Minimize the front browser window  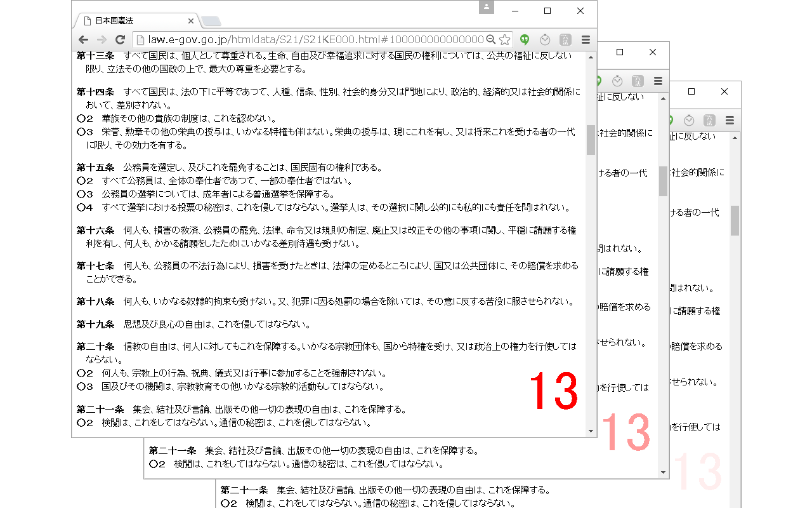pyautogui.click(x=515, y=10)
